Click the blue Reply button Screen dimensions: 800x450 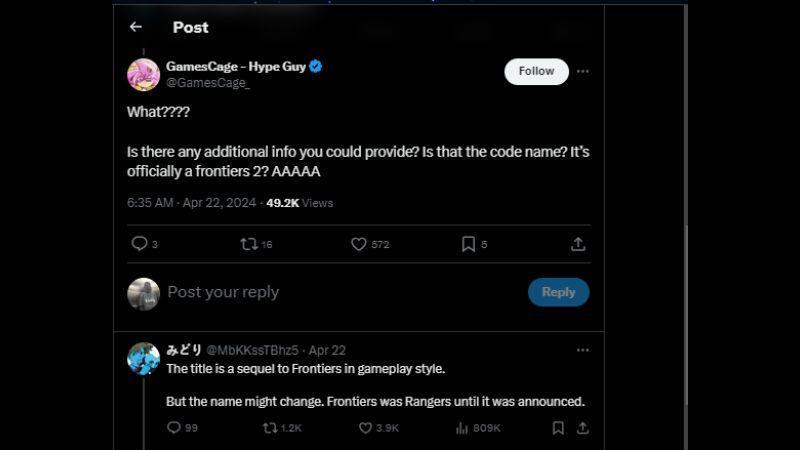(x=558, y=292)
